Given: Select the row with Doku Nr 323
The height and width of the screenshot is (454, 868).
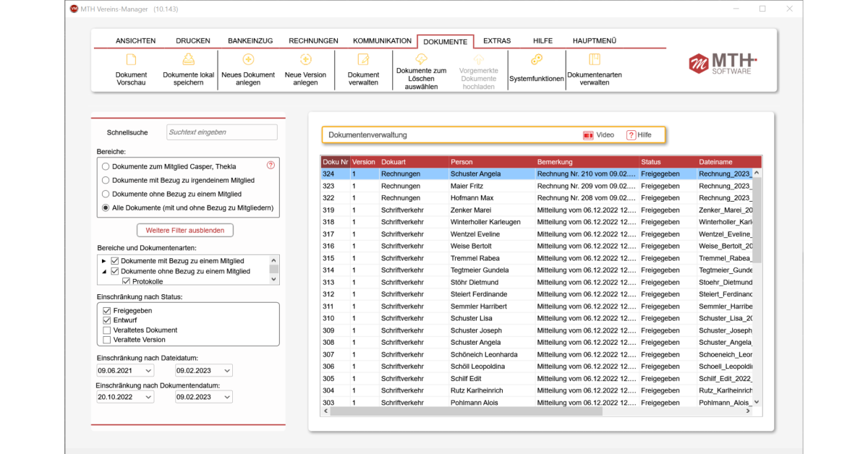Looking at the screenshot, I should tap(537, 186).
